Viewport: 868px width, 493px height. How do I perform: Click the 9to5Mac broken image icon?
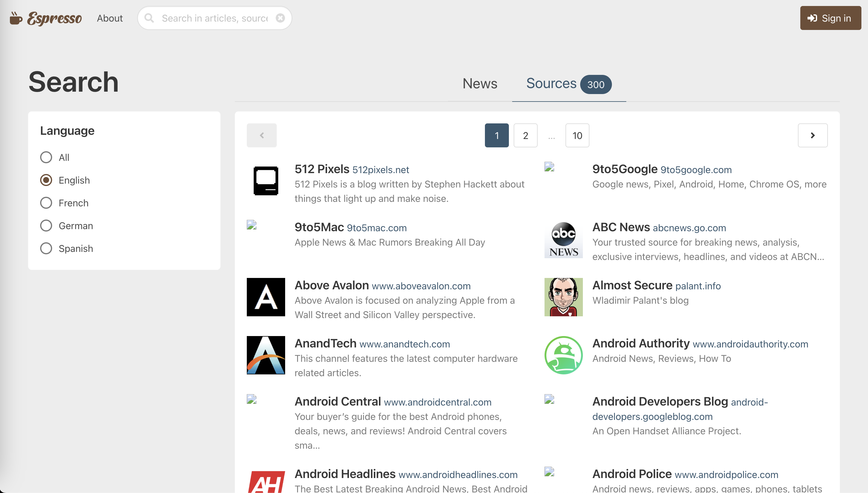[x=252, y=225]
